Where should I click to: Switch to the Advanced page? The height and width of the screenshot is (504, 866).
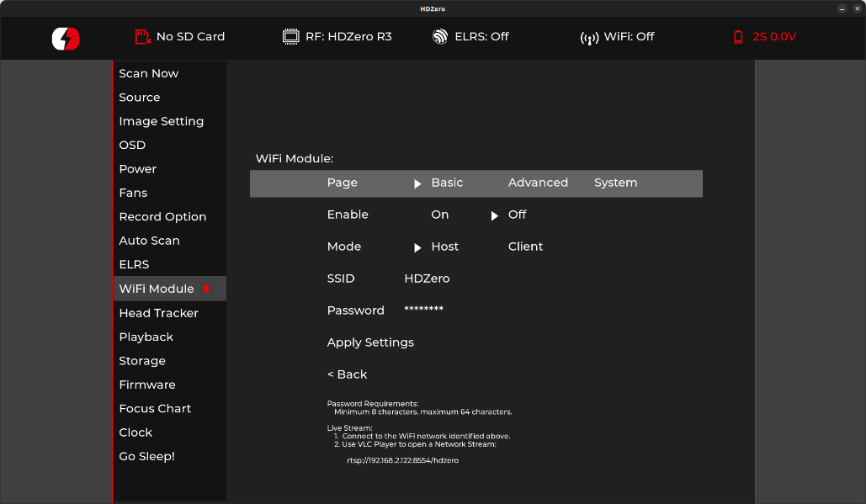(x=538, y=183)
